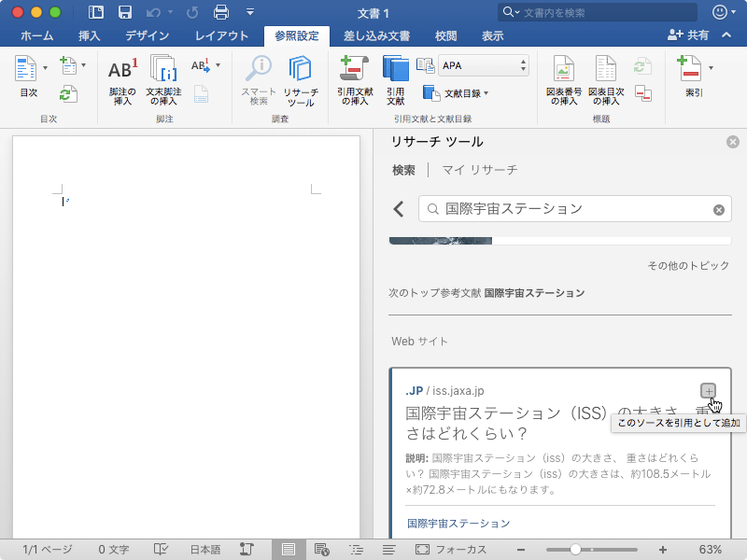Open the 引用文献 citations pane
Screen dimensions: 747x560
(395, 80)
